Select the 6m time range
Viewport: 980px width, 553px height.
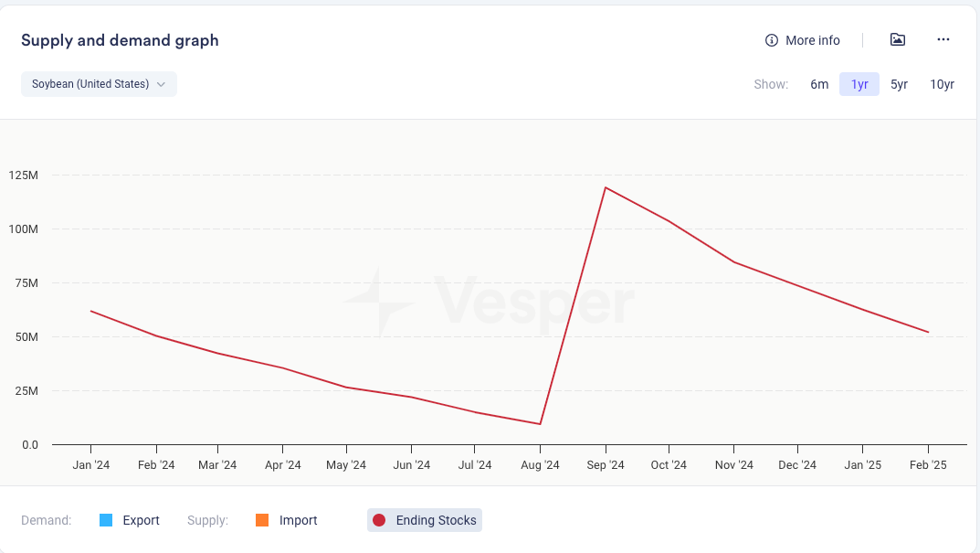pos(819,84)
